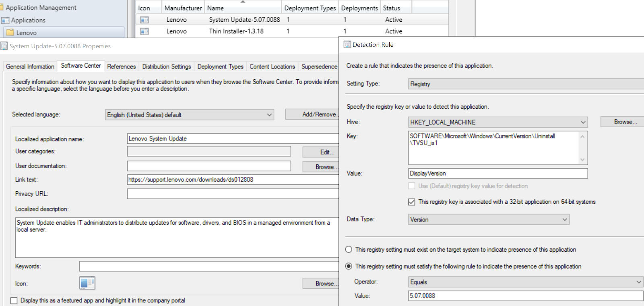Click the Localized application name field
The width and height of the screenshot is (644, 306).
tap(233, 139)
